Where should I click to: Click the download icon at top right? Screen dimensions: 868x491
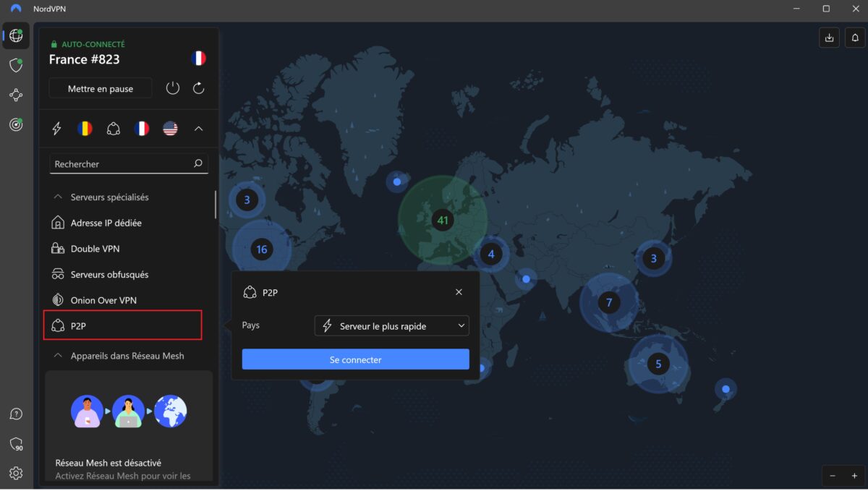coord(829,38)
